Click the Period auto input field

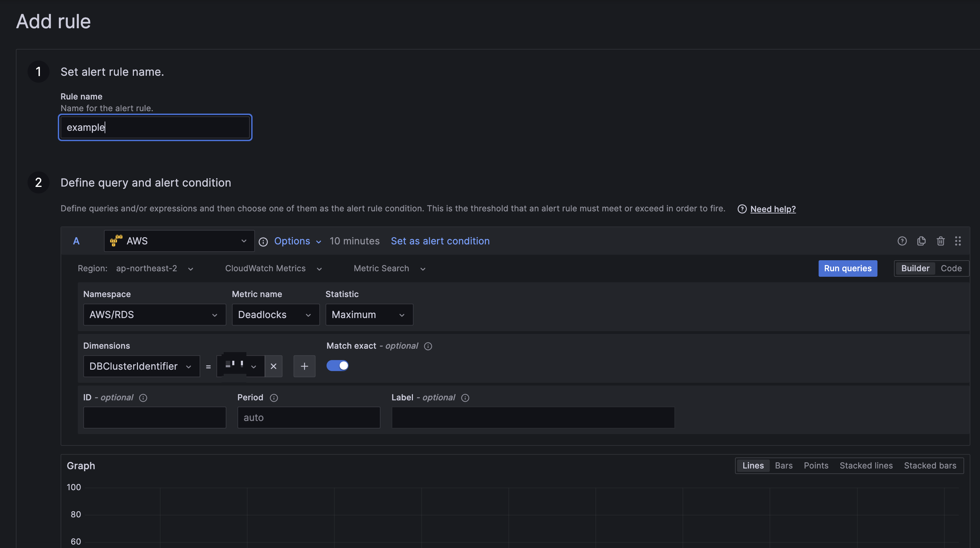click(x=309, y=418)
